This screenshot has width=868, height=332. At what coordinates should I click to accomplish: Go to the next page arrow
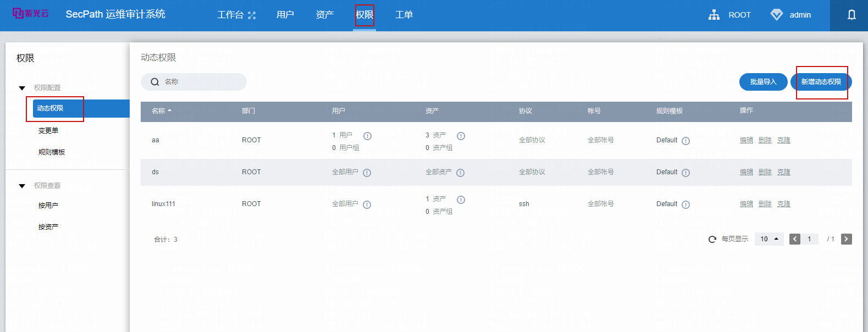[846, 239]
